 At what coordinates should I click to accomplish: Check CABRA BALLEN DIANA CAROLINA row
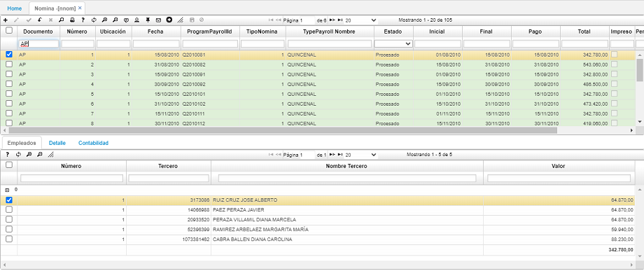point(9,239)
